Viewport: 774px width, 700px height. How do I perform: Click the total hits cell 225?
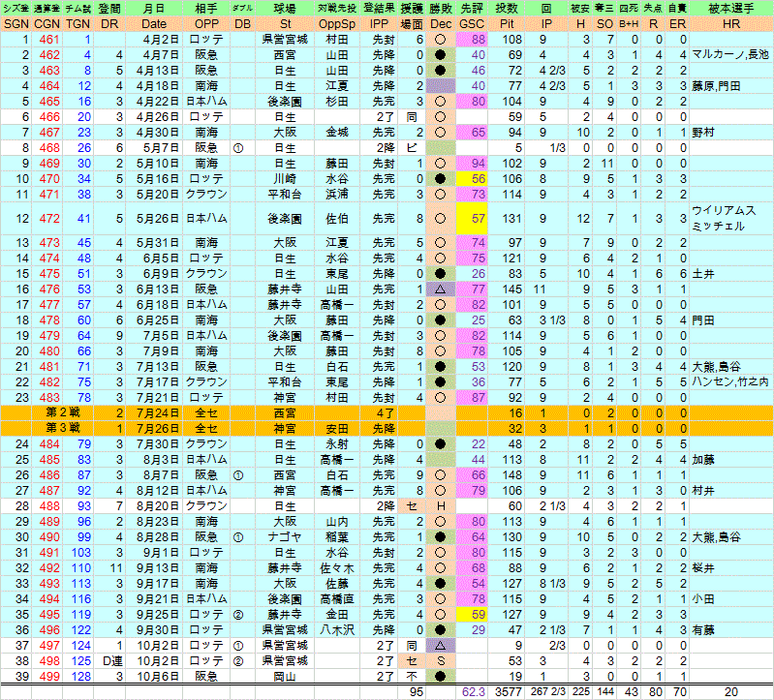[x=581, y=691]
